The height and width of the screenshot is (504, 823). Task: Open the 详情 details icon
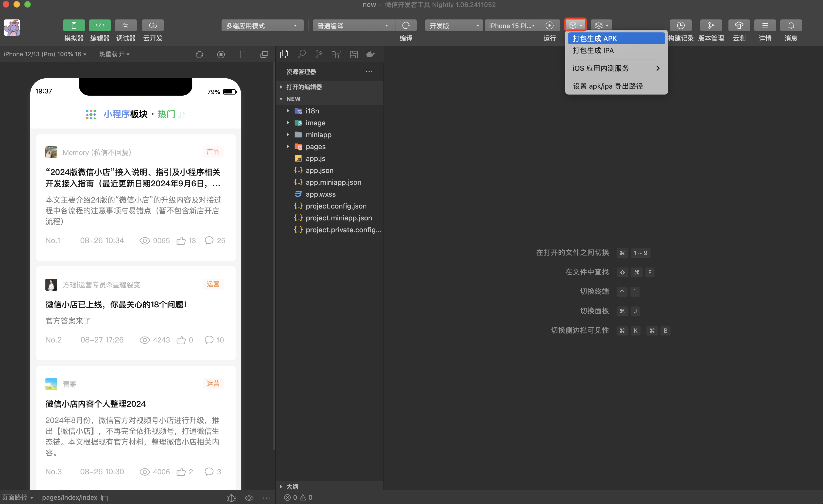(x=765, y=25)
